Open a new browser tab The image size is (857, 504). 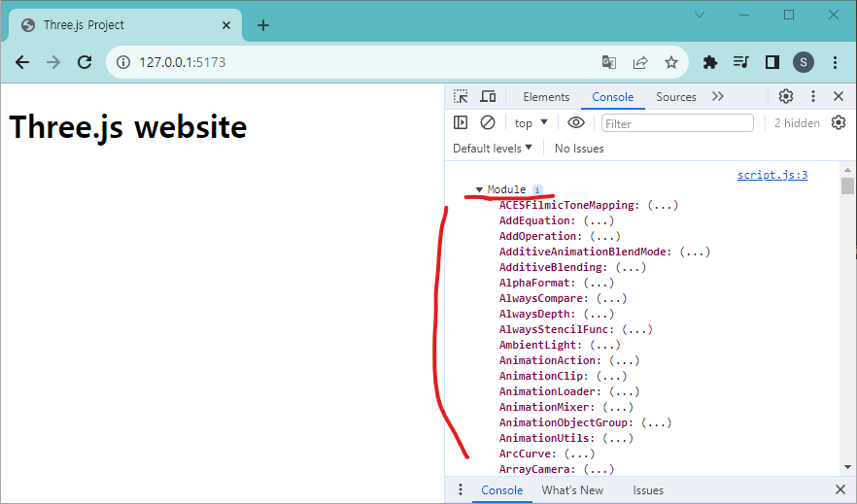point(263,25)
